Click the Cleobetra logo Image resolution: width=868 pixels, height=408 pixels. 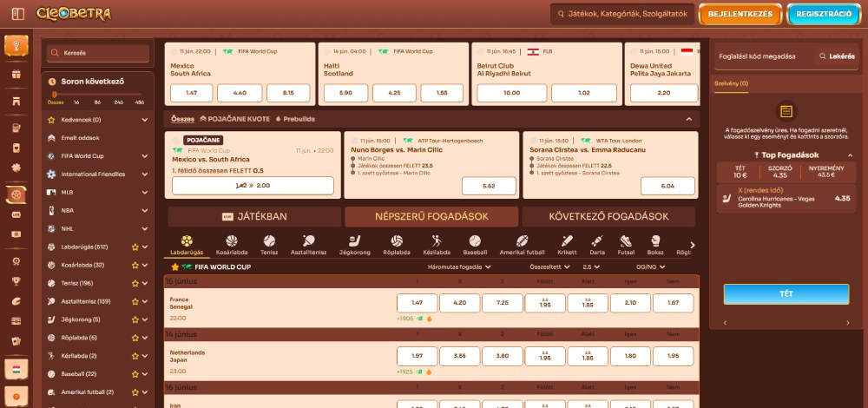pos(74,14)
